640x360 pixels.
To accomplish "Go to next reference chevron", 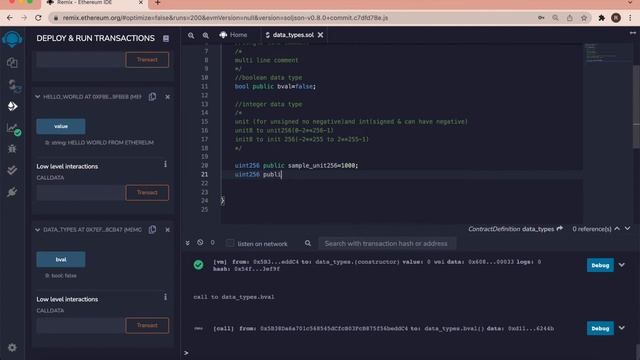I will coord(628,229).
